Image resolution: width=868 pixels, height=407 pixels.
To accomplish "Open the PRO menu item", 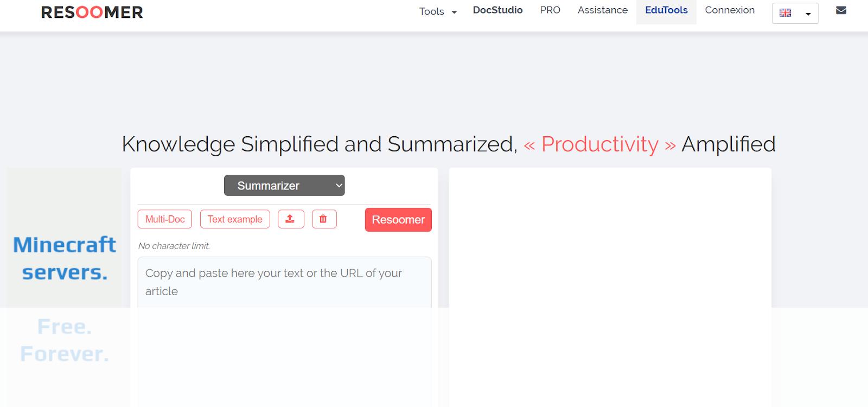I will tap(550, 10).
